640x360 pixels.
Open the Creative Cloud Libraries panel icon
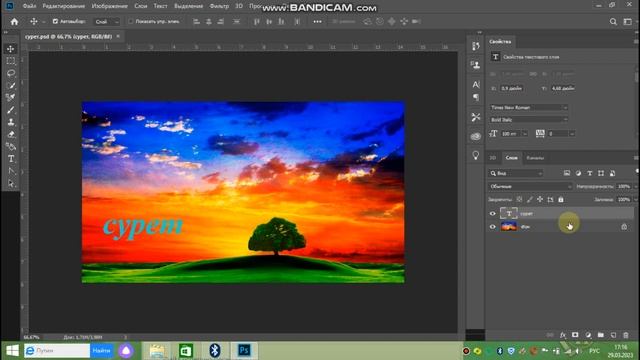pyautogui.click(x=476, y=136)
